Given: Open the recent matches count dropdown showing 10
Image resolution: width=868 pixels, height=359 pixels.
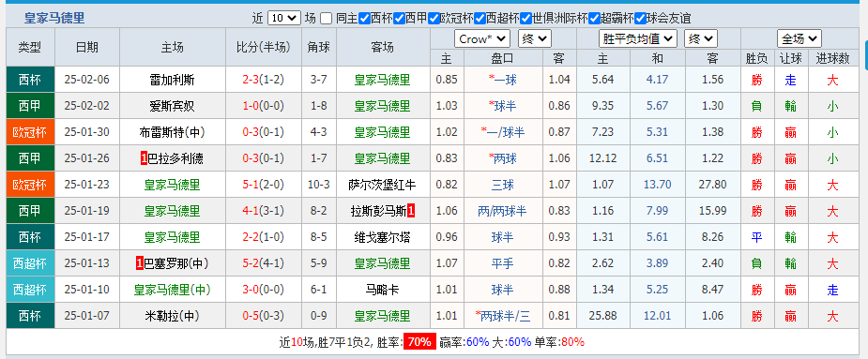Looking at the screenshot, I should (284, 18).
